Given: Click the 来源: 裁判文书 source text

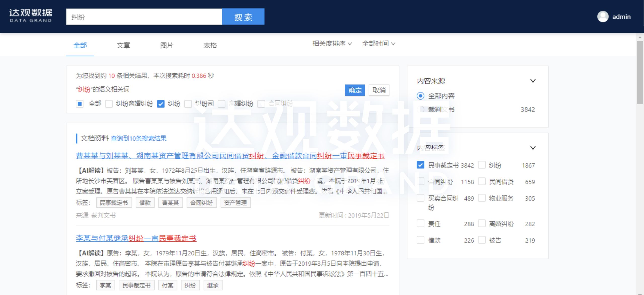Looking at the screenshot, I should pyautogui.click(x=96, y=215).
